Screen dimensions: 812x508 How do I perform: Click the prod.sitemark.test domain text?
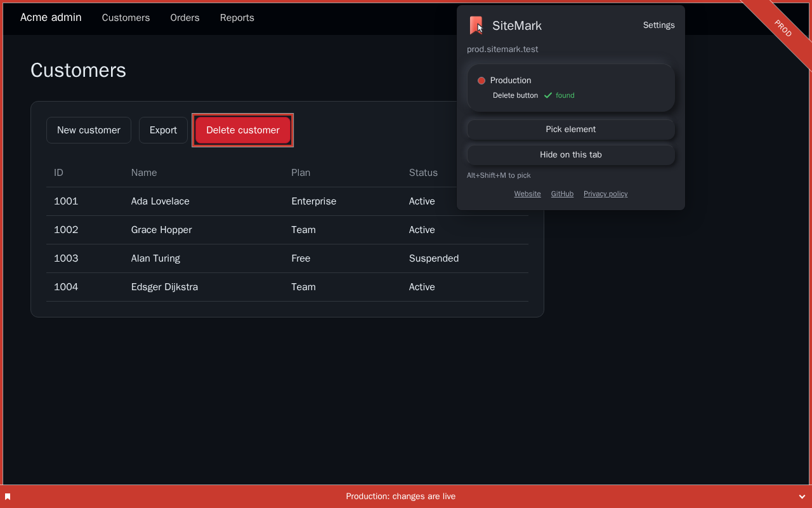502,50
